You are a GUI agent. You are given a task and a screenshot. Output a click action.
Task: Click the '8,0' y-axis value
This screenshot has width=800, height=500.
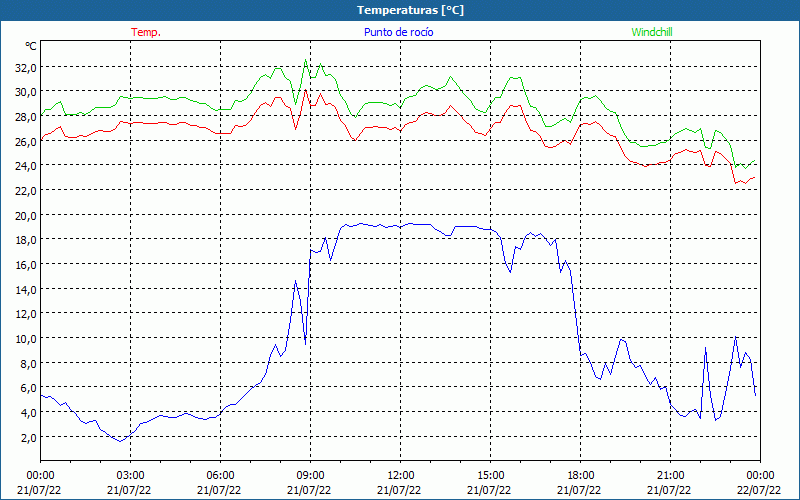[x=28, y=364]
